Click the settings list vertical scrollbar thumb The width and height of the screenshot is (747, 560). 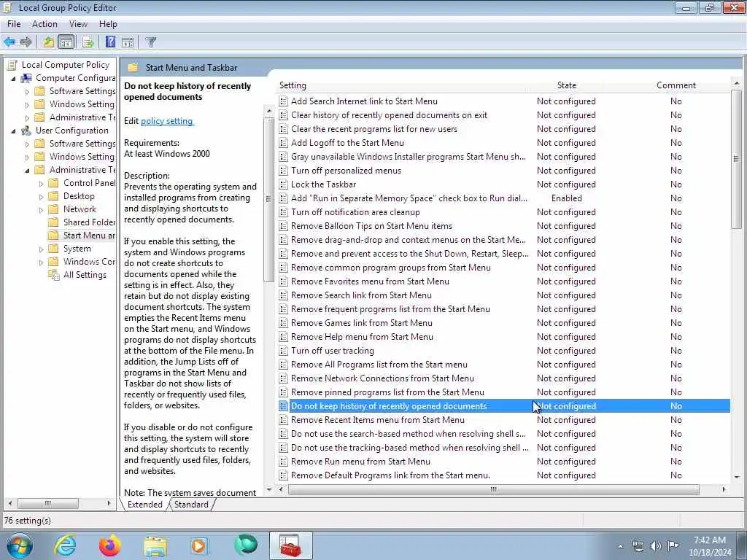point(736,160)
